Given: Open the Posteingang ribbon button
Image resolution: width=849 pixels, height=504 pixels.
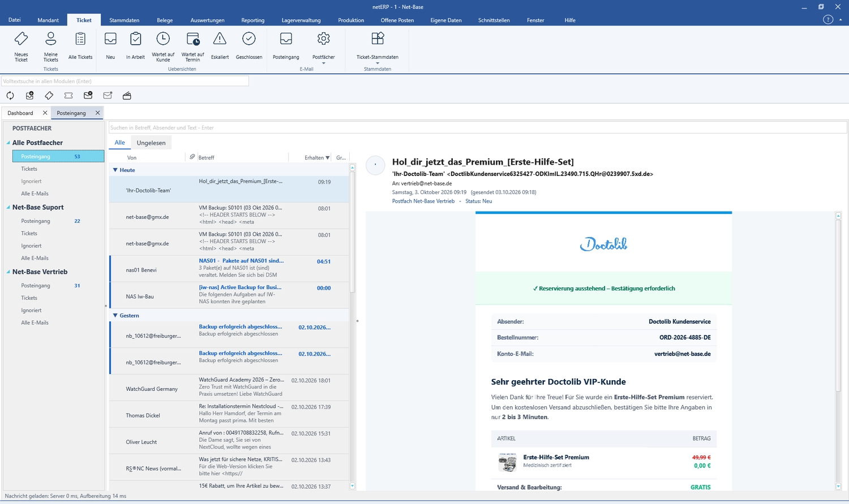Looking at the screenshot, I should click(286, 46).
